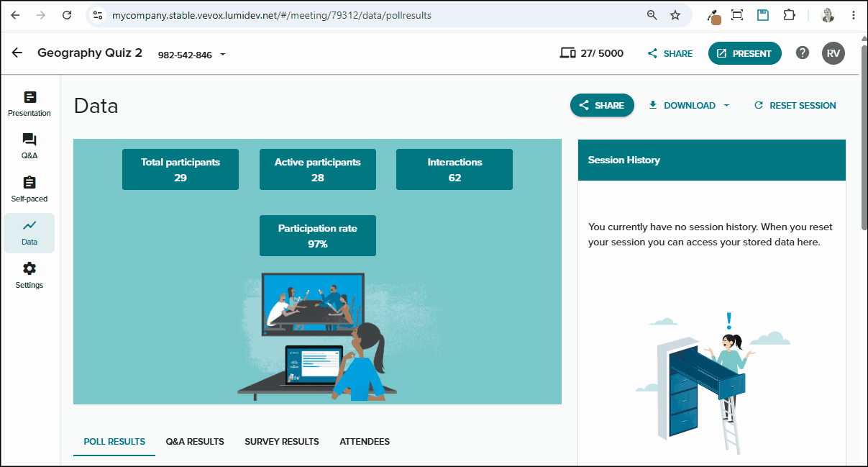Viewport: 868px width, 467px height.
Task: Click the browser extensions puzzle icon
Action: tap(789, 15)
